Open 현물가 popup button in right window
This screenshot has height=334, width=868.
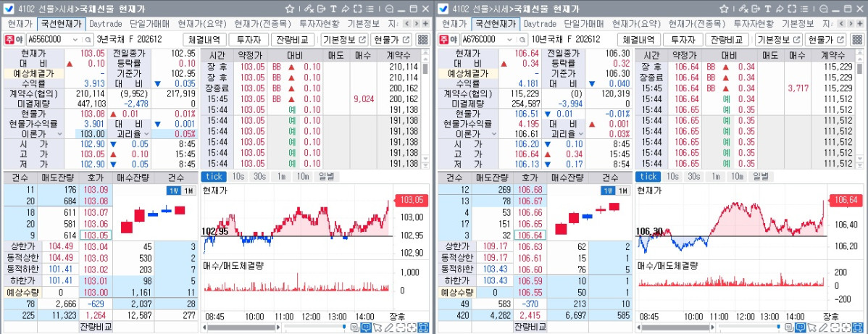pos(826,40)
